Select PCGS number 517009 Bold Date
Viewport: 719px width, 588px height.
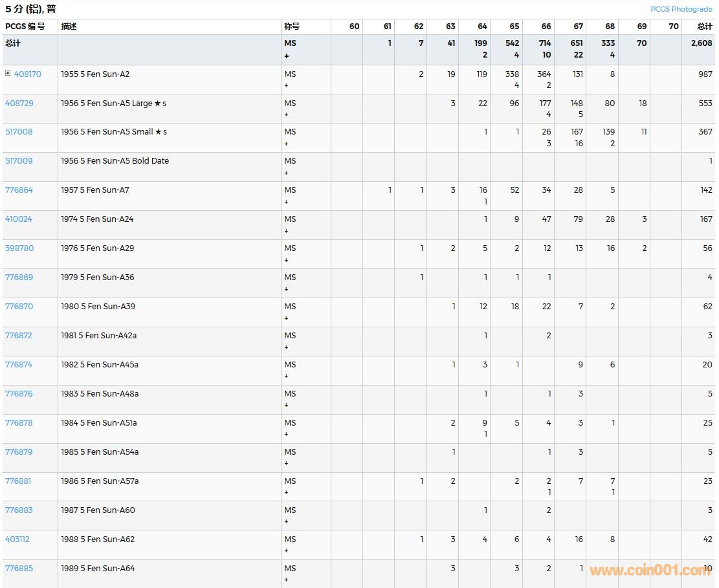pos(19,161)
